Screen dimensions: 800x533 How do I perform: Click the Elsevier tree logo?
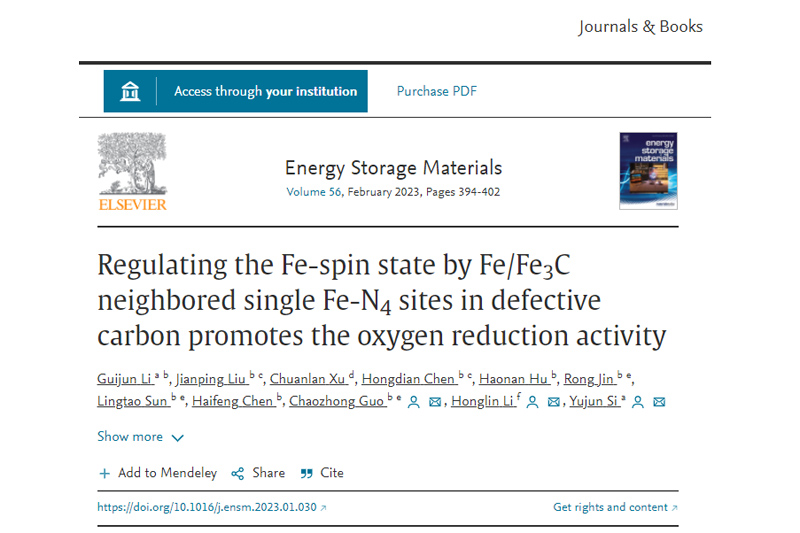coord(132,166)
